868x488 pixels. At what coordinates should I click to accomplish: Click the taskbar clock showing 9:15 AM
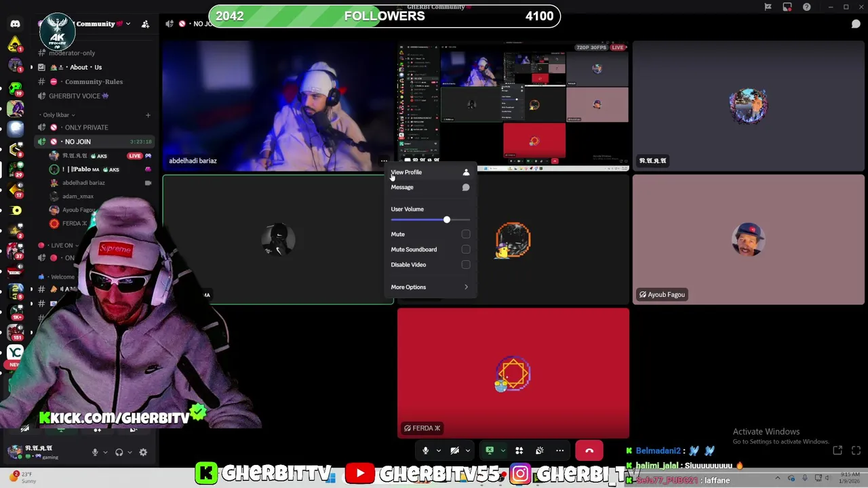[850, 478]
